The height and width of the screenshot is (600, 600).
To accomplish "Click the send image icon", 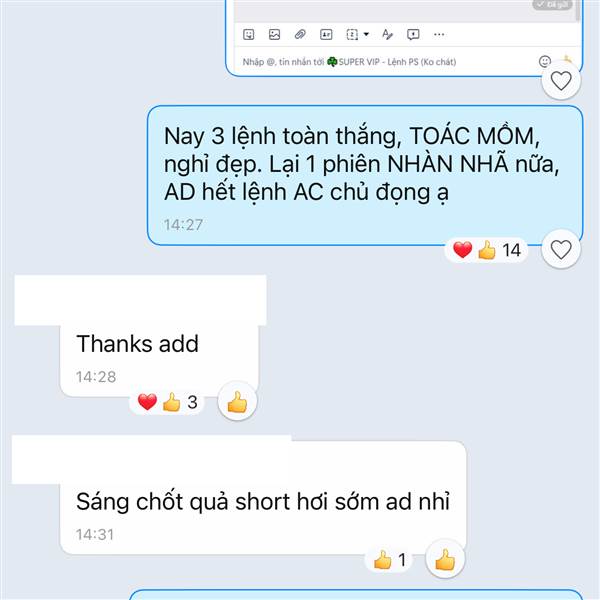I will tap(274, 34).
